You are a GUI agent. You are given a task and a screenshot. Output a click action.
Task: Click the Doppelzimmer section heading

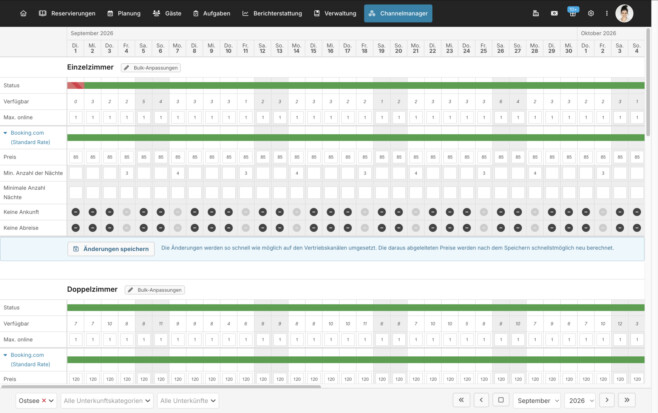[x=92, y=289]
